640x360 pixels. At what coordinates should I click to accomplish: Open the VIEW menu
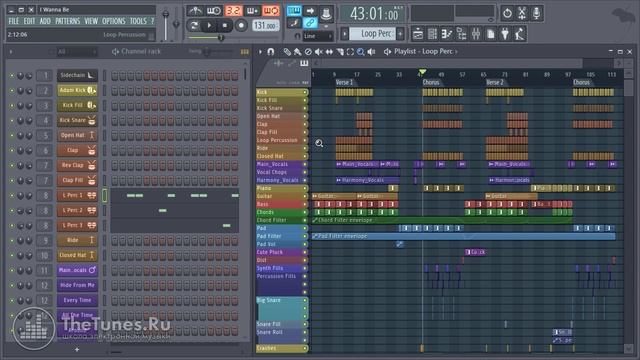[x=91, y=21]
